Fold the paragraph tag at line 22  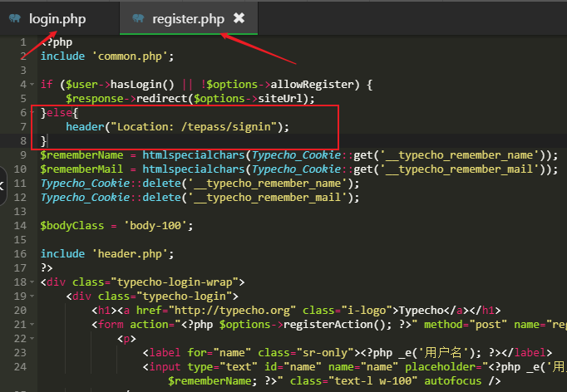(x=35, y=338)
